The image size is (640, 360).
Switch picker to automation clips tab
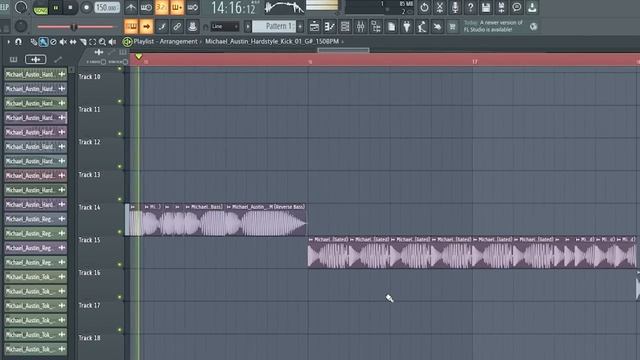tap(58, 60)
